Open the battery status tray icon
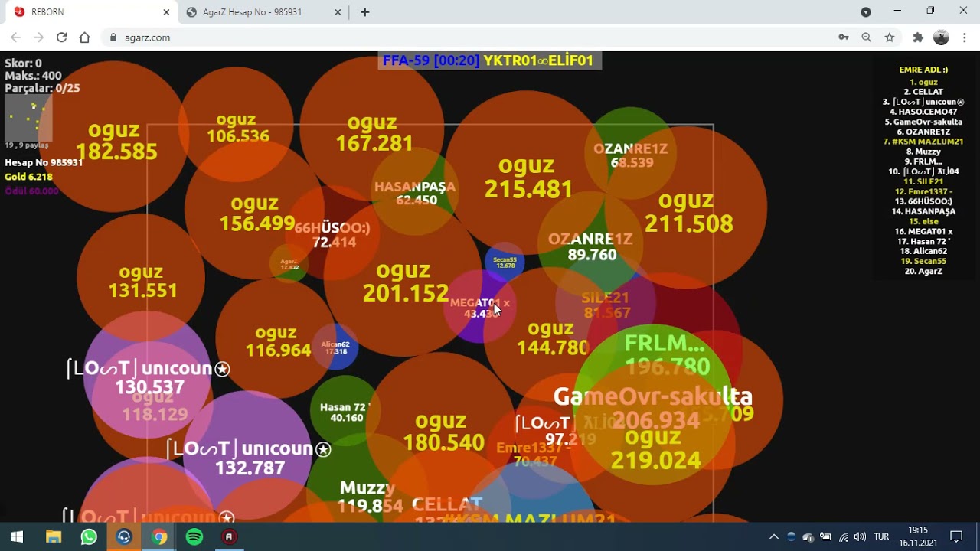This screenshot has height=551, width=980. 825,536
